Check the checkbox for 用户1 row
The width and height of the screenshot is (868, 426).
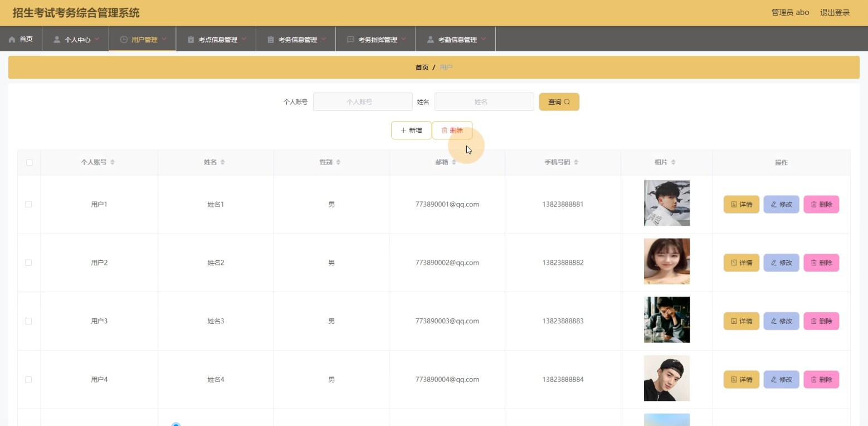(x=28, y=205)
